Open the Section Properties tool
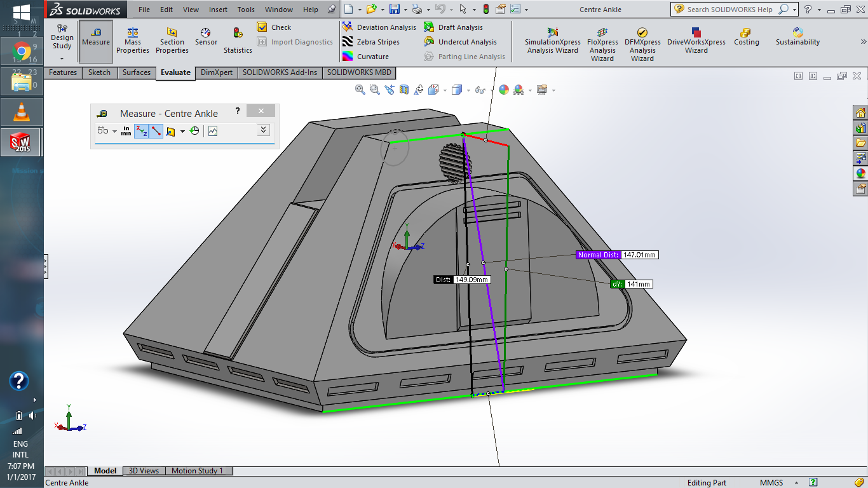 172,38
